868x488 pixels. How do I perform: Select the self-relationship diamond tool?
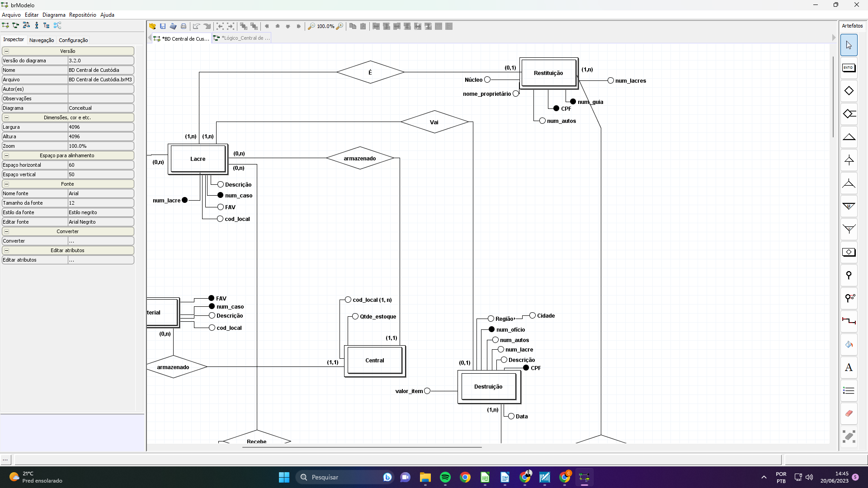click(x=849, y=114)
